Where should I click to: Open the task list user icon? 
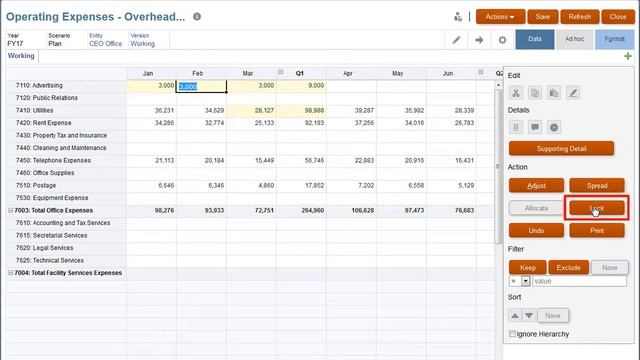458,17
